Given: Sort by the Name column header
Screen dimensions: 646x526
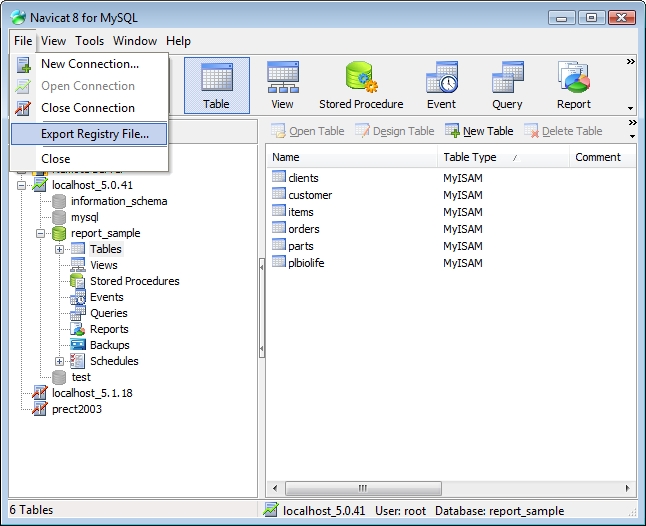Looking at the screenshot, I should 353,157.
